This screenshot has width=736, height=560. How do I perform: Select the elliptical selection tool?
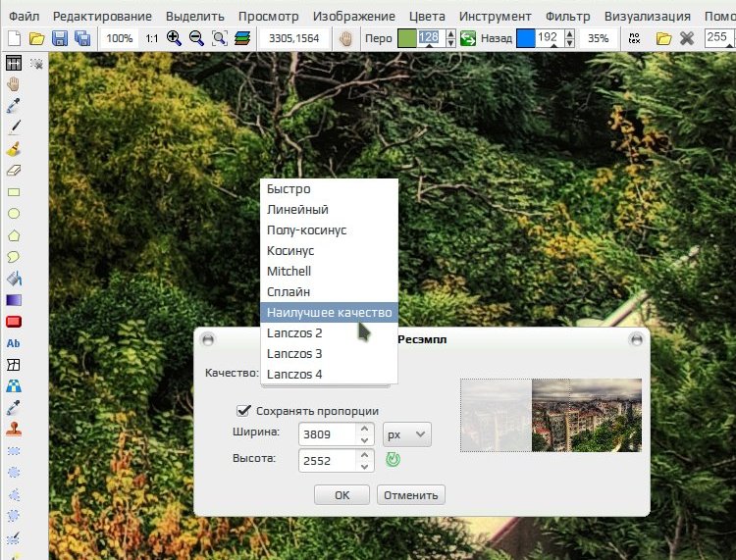(14, 473)
